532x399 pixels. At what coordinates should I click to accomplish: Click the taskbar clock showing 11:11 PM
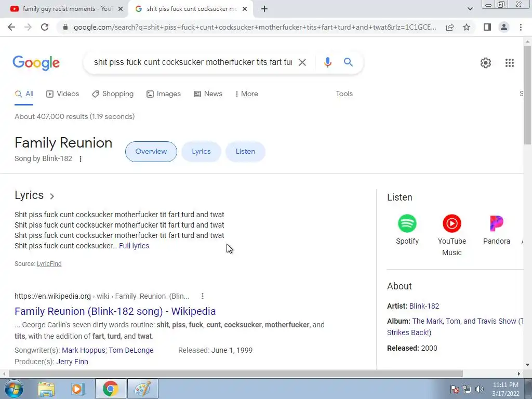click(506, 389)
